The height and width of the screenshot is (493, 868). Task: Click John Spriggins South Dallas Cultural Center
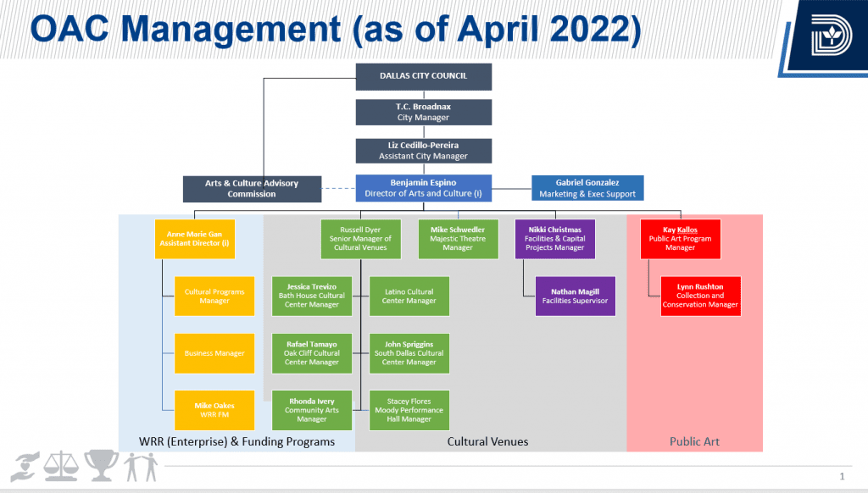click(409, 353)
